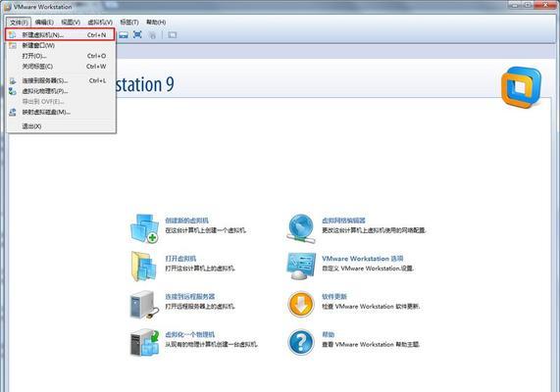560x392 pixels.
Task: Click the open virtual machine folder icon
Action: coord(143,267)
